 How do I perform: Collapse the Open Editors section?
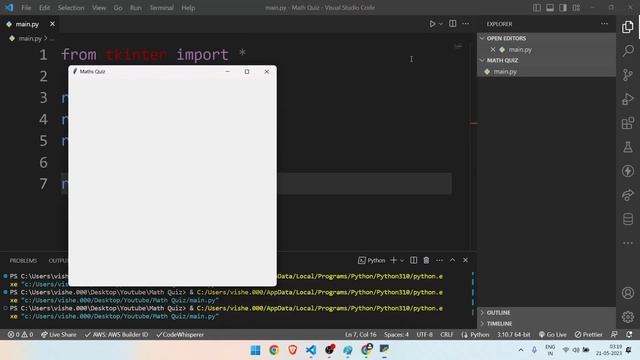tap(506, 38)
